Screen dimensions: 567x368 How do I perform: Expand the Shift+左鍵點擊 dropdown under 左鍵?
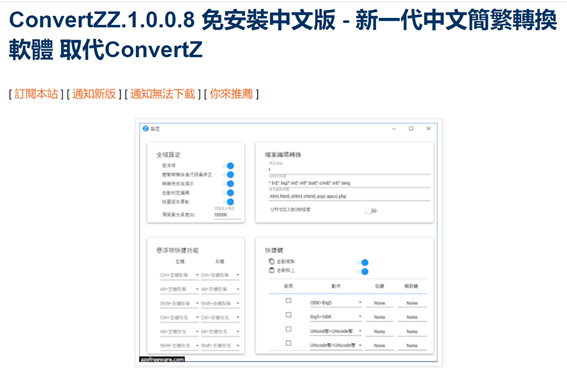pyautogui.click(x=179, y=303)
